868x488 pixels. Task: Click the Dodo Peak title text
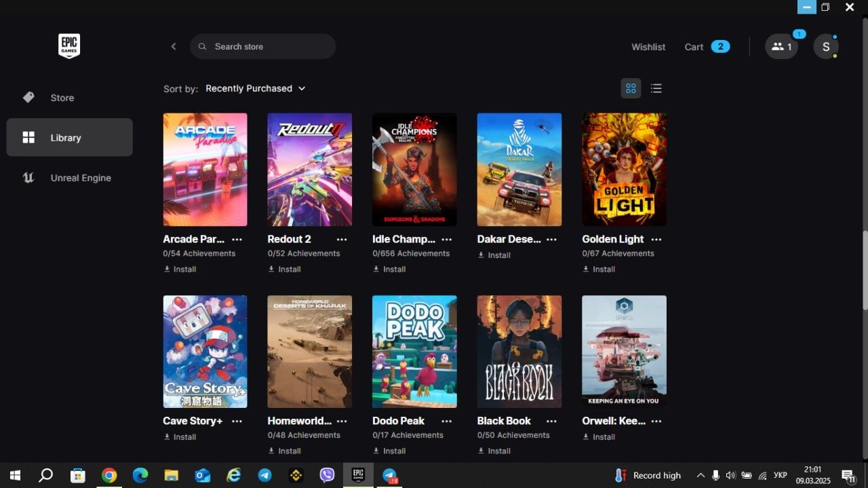pyautogui.click(x=399, y=421)
